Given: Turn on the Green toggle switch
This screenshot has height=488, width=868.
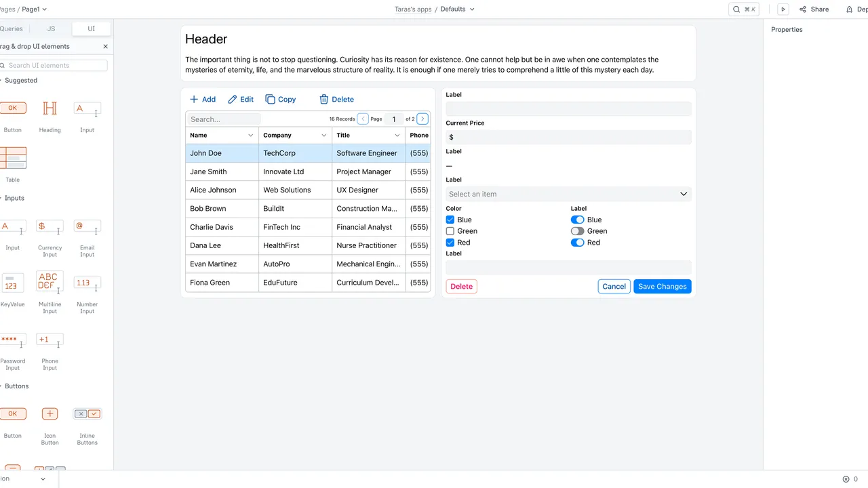Looking at the screenshot, I should tap(577, 231).
